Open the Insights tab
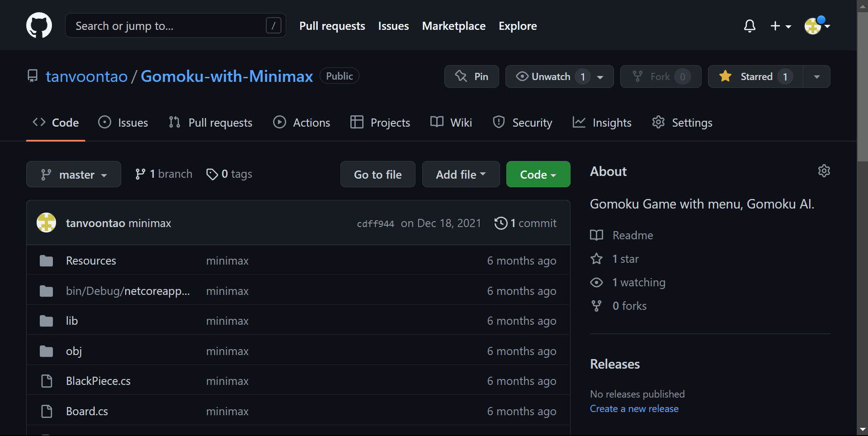This screenshot has height=436, width=868. click(602, 123)
